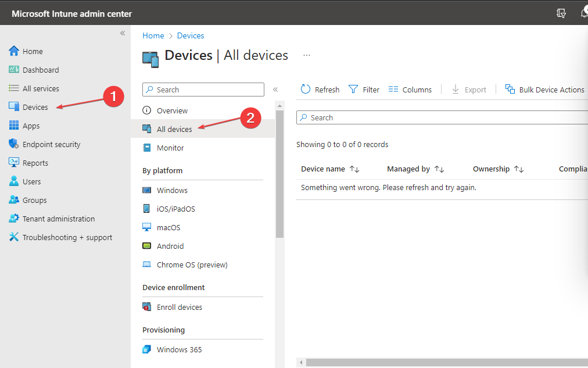Open the notifications bell in the header

click(585, 13)
